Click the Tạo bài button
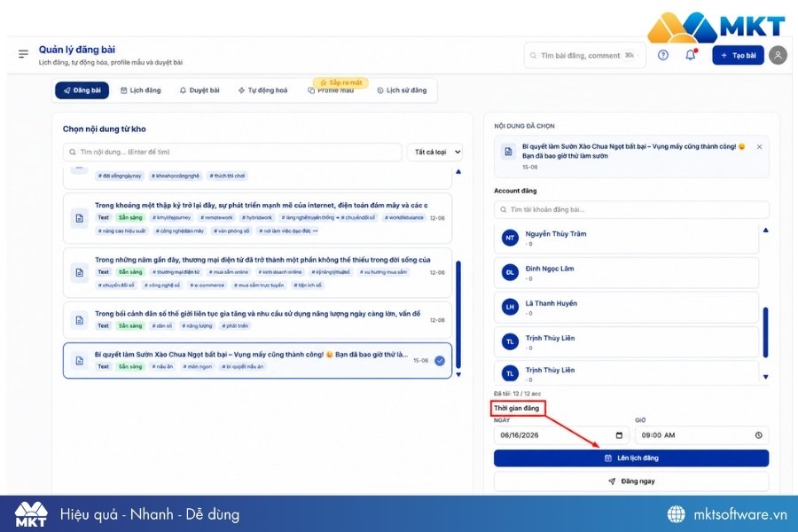The height and width of the screenshot is (532, 798). click(738, 55)
